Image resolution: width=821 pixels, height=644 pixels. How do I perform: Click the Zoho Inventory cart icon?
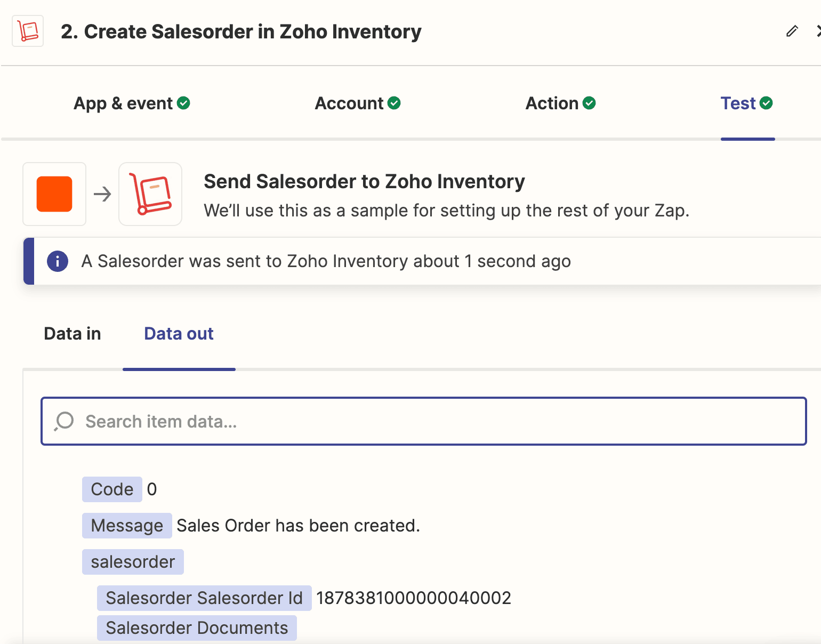point(150,194)
